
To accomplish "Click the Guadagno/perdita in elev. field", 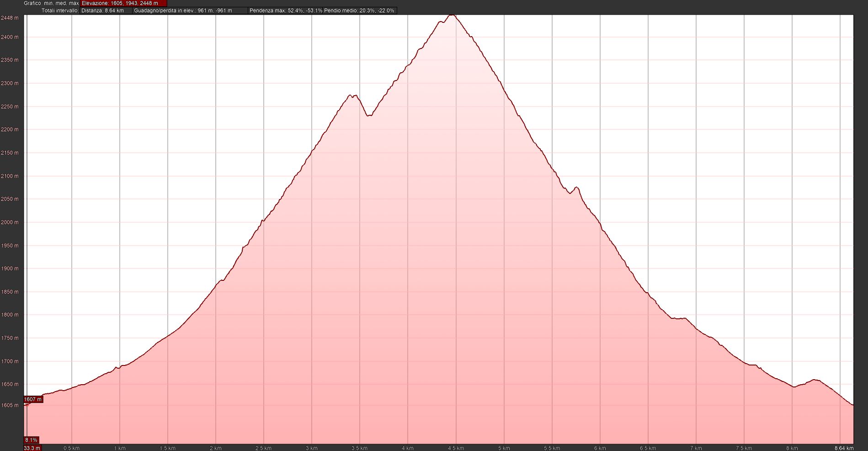I will click(x=183, y=11).
